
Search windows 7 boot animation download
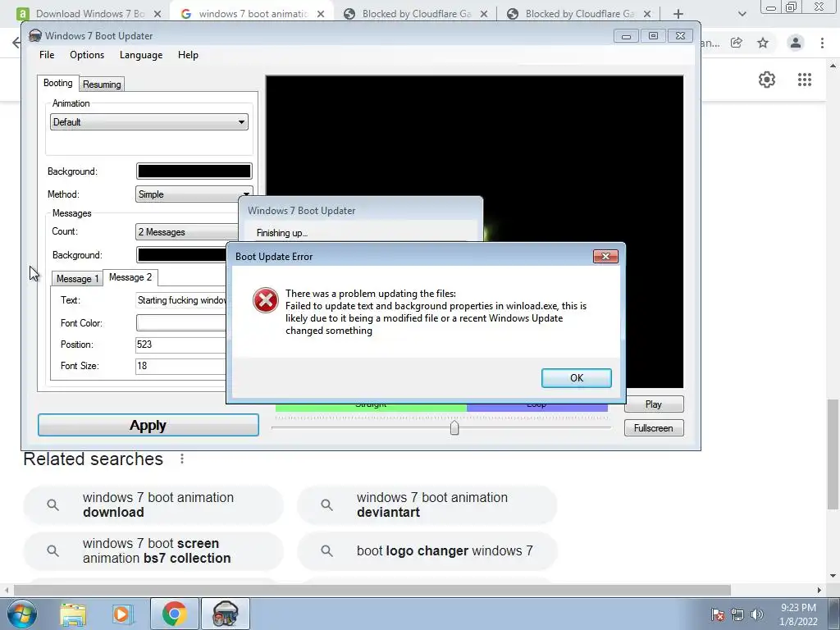pos(153,504)
